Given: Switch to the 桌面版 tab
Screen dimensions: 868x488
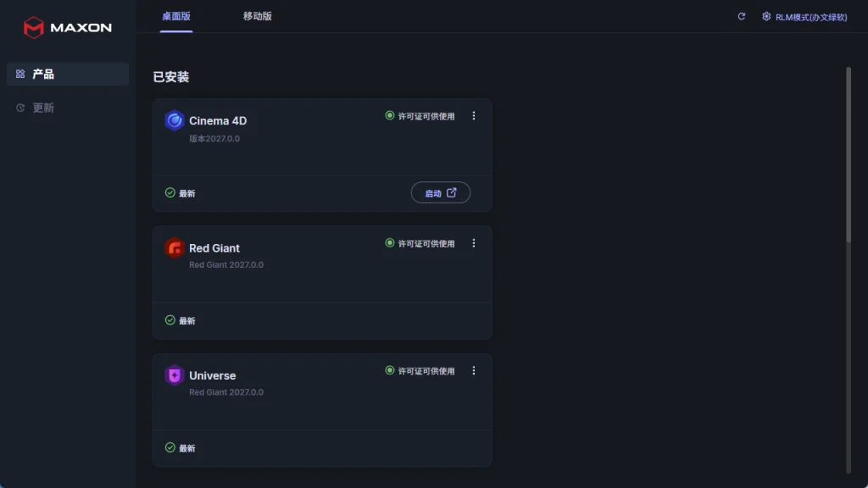Looking at the screenshot, I should click(176, 17).
